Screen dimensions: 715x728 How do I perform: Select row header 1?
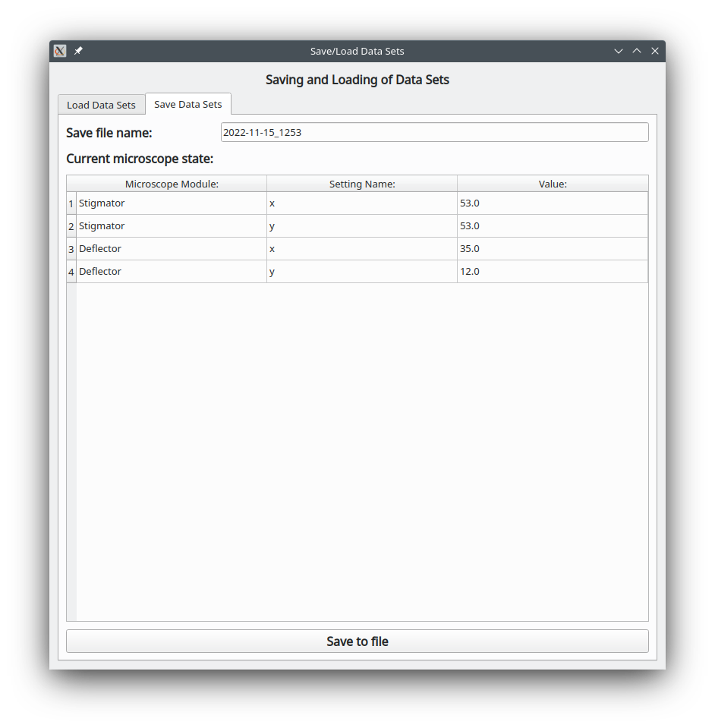click(71, 203)
